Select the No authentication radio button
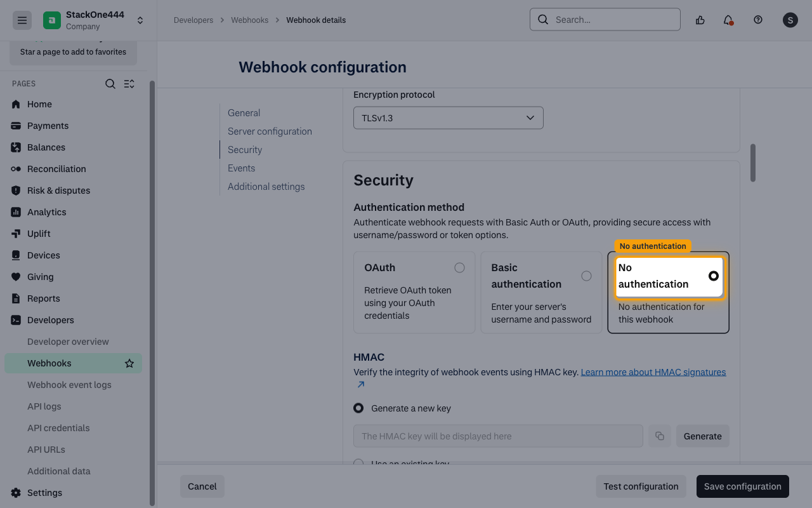The image size is (812, 508). pos(714,276)
